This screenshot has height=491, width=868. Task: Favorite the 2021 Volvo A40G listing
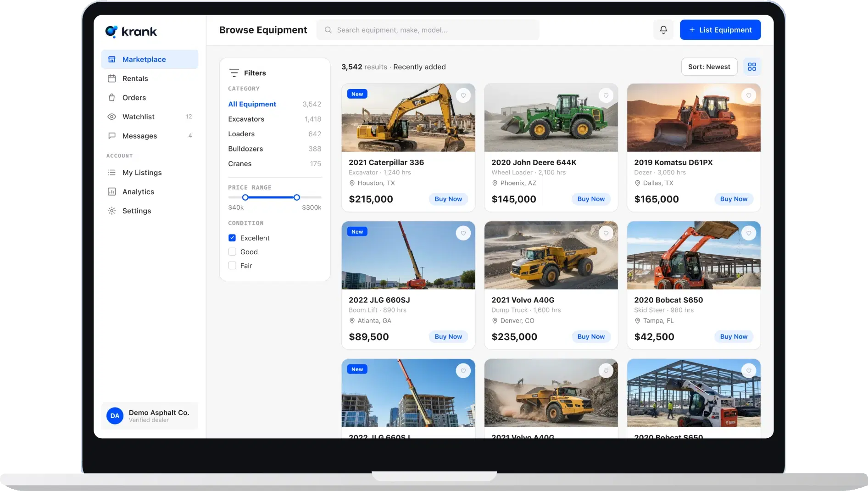606,233
